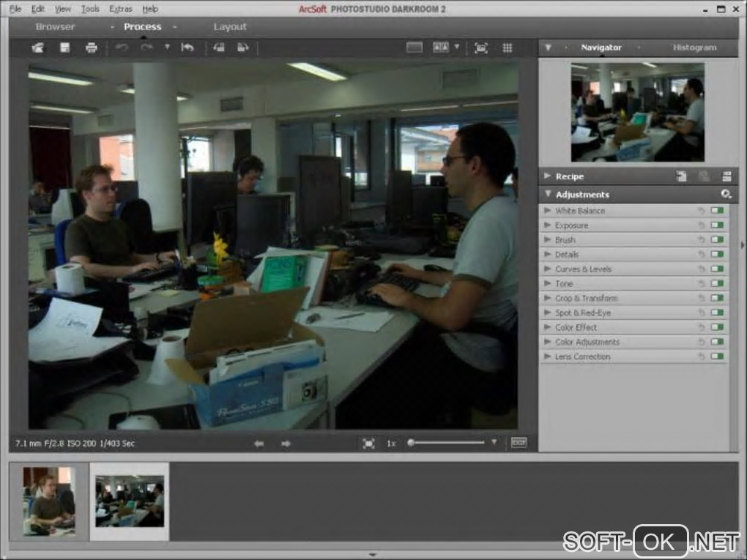Image resolution: width=747 pixels, height=560 pixels.
Task: Rotate image left with toolbar icon
Action: 219,48
